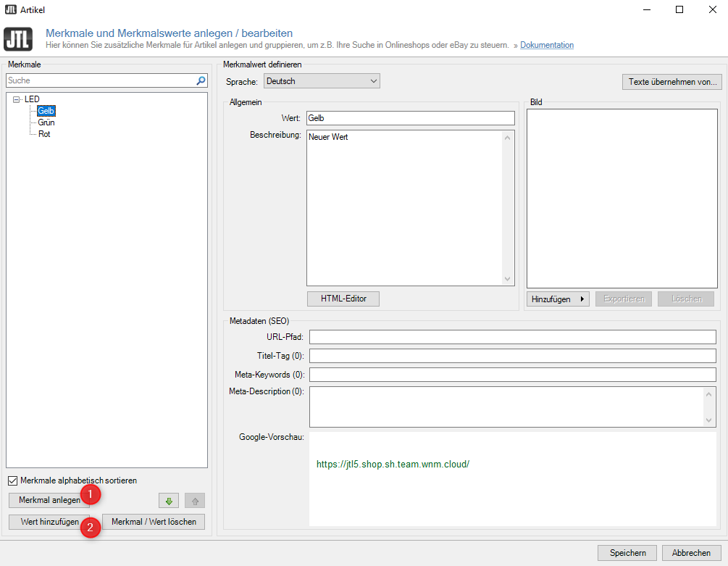Select the Gelb value in the tree
728x566 pixels.
tap(46, 111)
